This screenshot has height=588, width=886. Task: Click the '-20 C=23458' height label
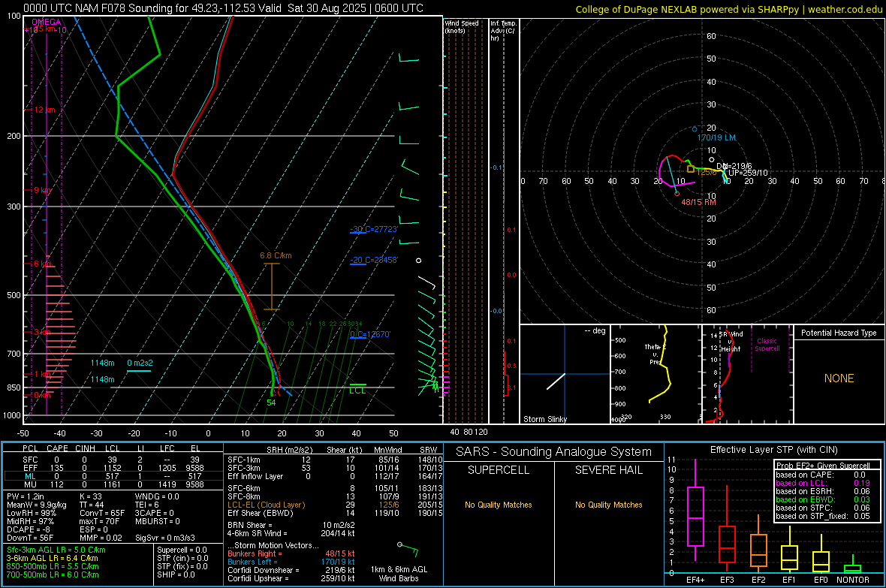coord(374,260)
